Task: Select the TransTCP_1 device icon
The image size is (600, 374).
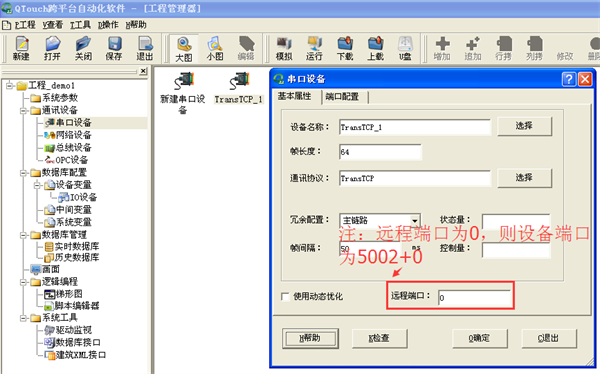Action: pyautogui.click(x=239, y=88)
